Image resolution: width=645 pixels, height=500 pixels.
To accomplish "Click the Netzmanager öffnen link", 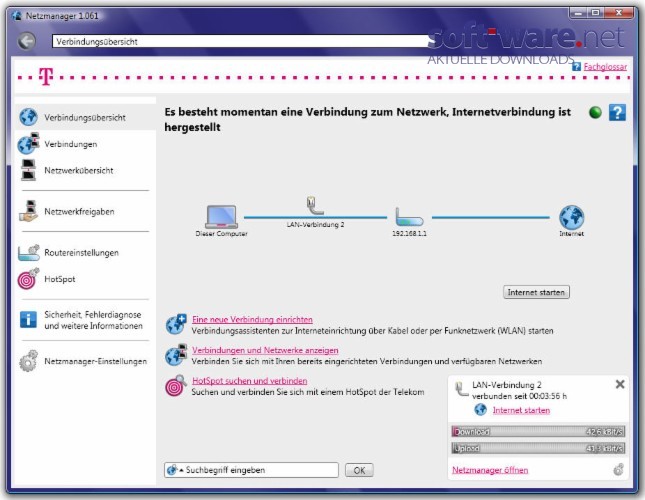I will (x=490, y=470).
